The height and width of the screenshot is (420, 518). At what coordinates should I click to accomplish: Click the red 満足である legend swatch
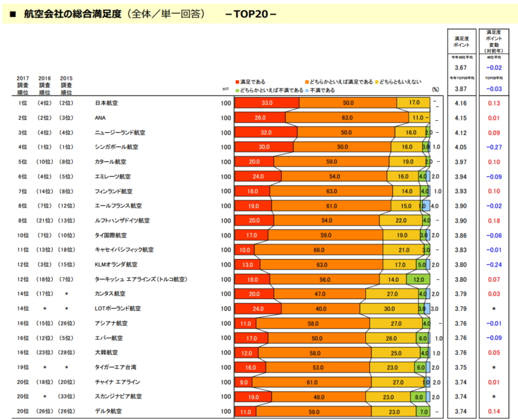(237, 82)
